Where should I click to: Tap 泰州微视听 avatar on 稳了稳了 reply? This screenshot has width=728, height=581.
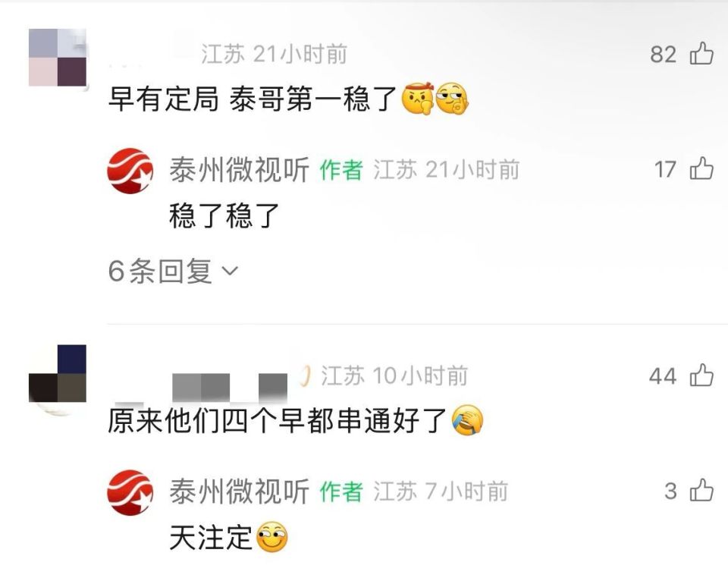[x=130, y=171]
